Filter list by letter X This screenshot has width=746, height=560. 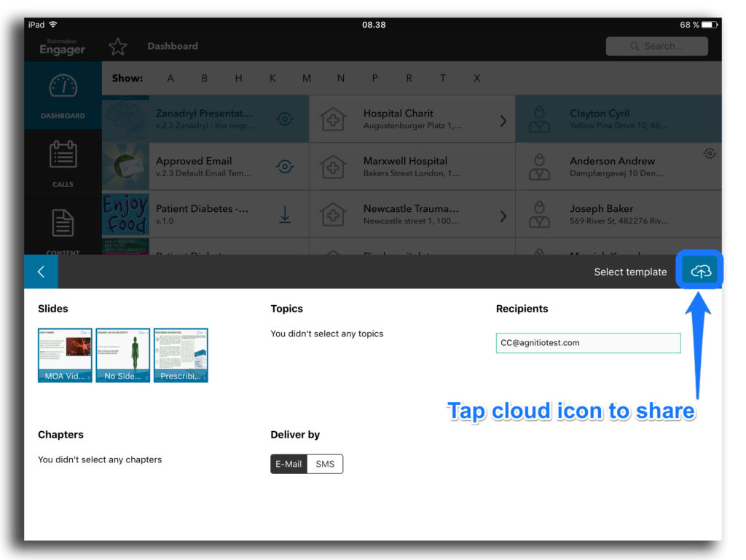pos(476,78)
